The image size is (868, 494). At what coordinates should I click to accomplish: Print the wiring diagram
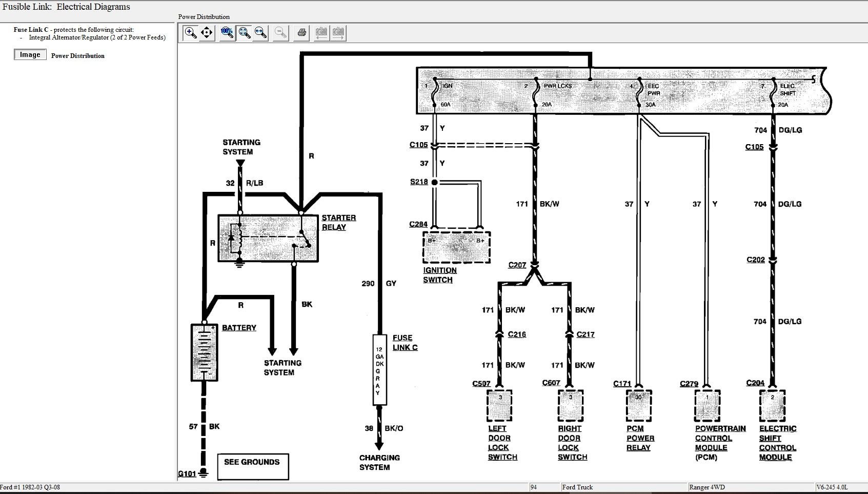coord(301,33)
